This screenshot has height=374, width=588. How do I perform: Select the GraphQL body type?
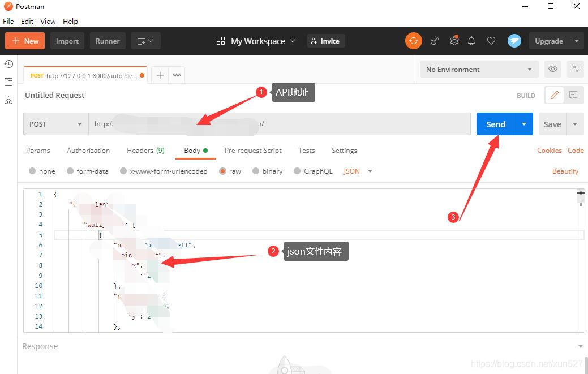coord(313,171)
